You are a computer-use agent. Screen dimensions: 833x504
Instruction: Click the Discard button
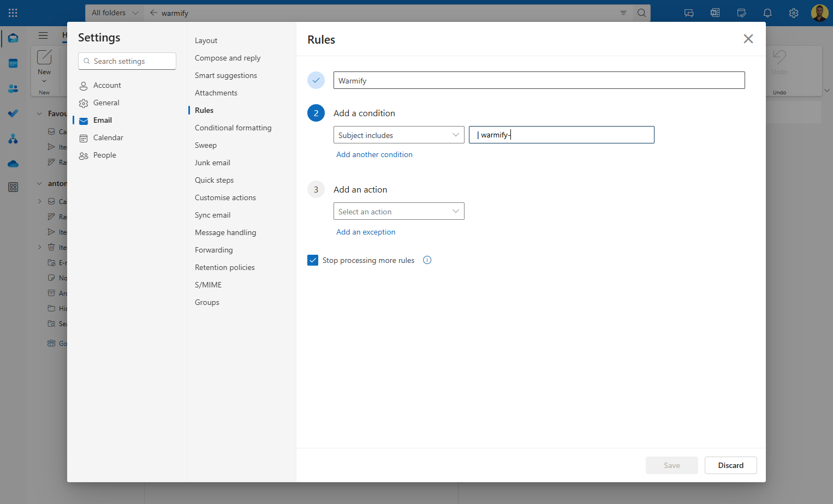(x=730, y=465)
